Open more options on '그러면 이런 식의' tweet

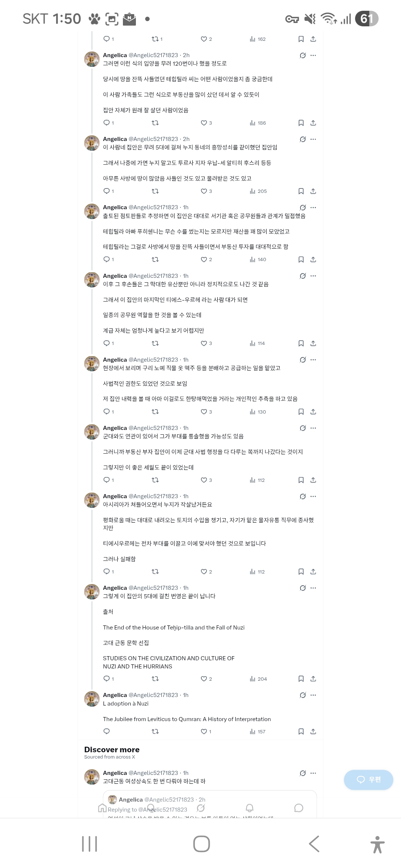coord(313,55)
